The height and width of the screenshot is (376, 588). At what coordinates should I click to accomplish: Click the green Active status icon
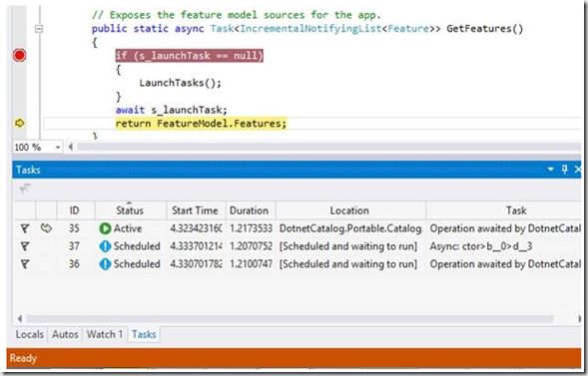tap(105, 228)
